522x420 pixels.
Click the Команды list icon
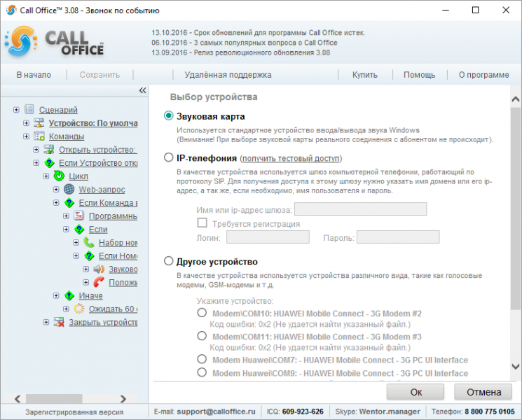coord(39,136)
